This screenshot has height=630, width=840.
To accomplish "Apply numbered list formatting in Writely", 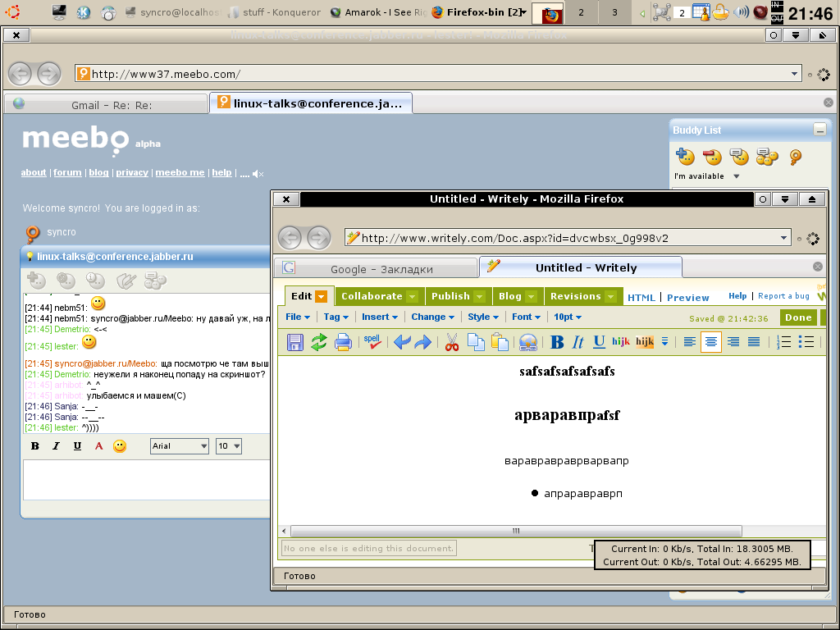I will [783, 342].
